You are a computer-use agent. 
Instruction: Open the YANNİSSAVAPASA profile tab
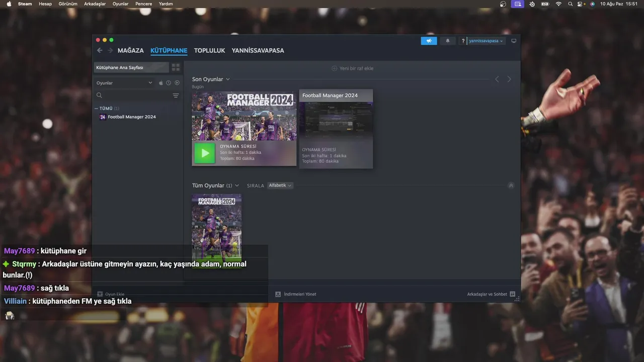click(258, 50)
